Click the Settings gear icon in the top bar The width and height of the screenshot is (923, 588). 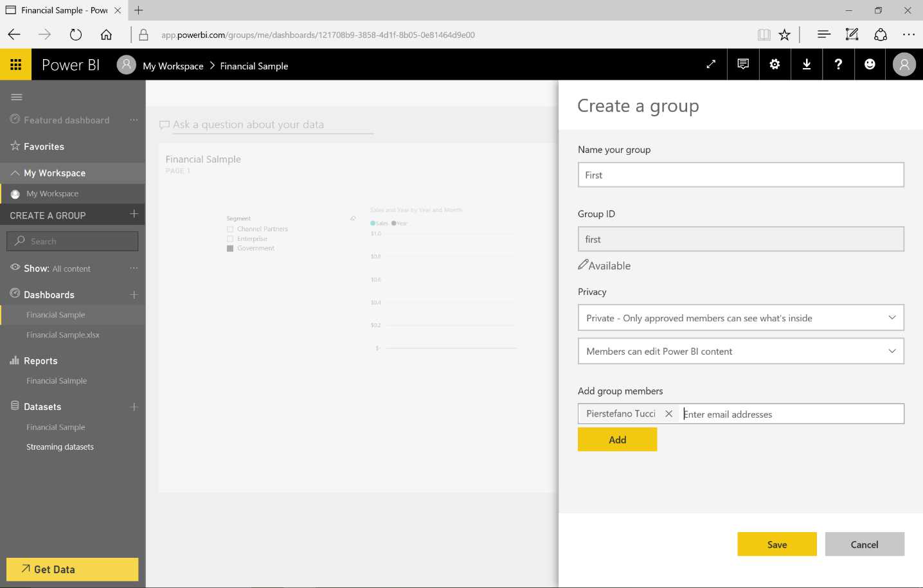pyautogui.click(x=775, y=64)
